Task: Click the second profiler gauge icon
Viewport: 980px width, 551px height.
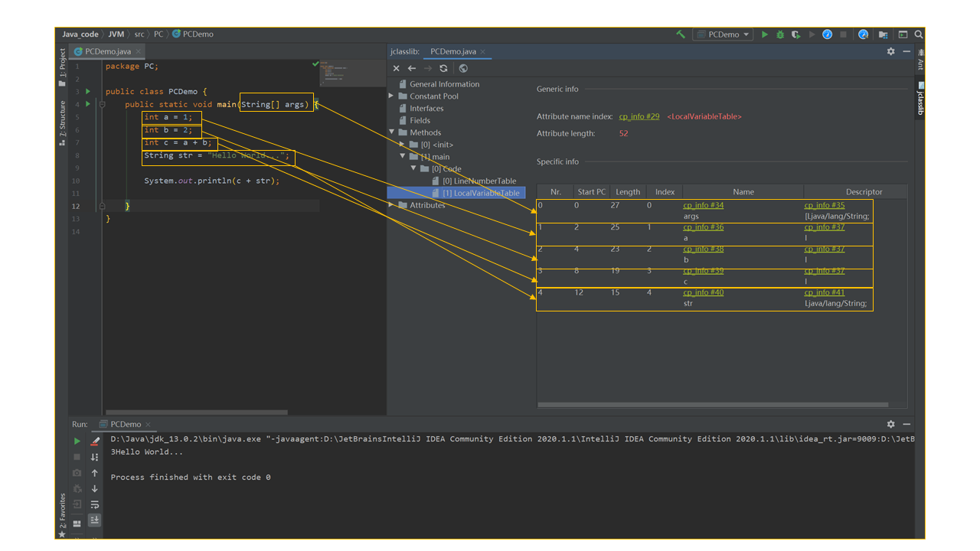Action: pyautogui.click(x=863, y=34)
